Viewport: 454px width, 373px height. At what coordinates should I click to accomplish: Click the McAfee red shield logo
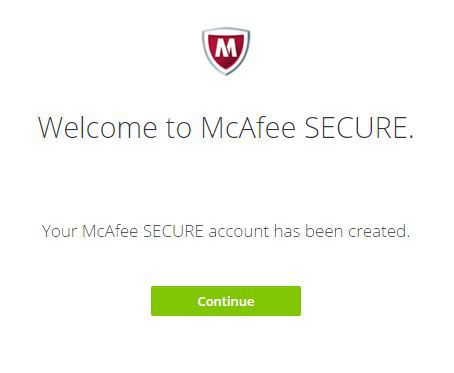(226, 51)
